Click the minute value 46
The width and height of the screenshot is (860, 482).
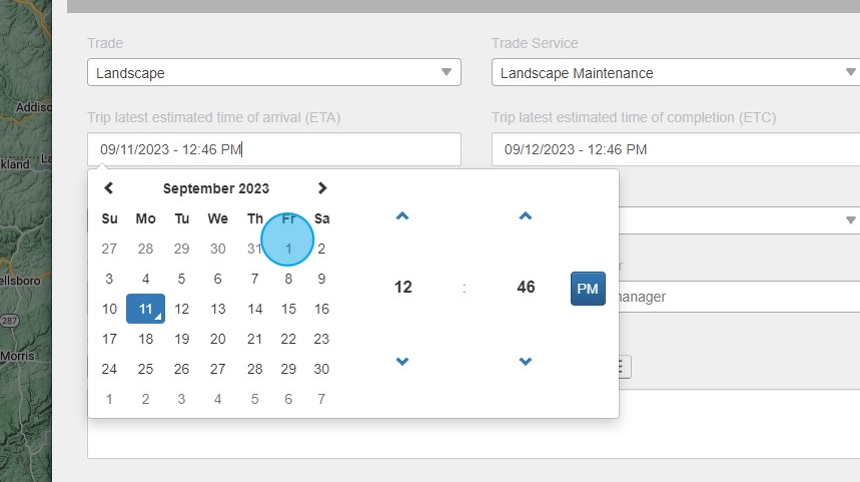526,288
